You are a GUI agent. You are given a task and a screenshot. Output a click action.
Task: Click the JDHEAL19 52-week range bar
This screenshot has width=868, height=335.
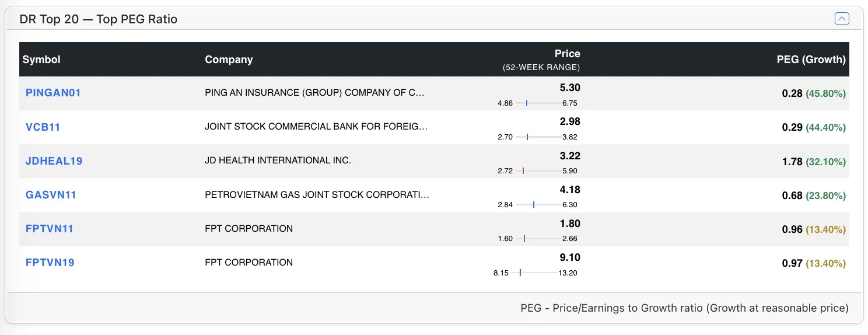[538, 170]
